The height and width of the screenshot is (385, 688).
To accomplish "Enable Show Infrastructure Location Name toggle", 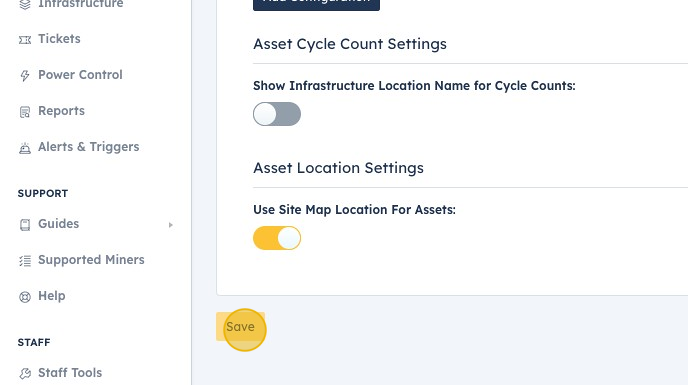I will pos(277,114).
